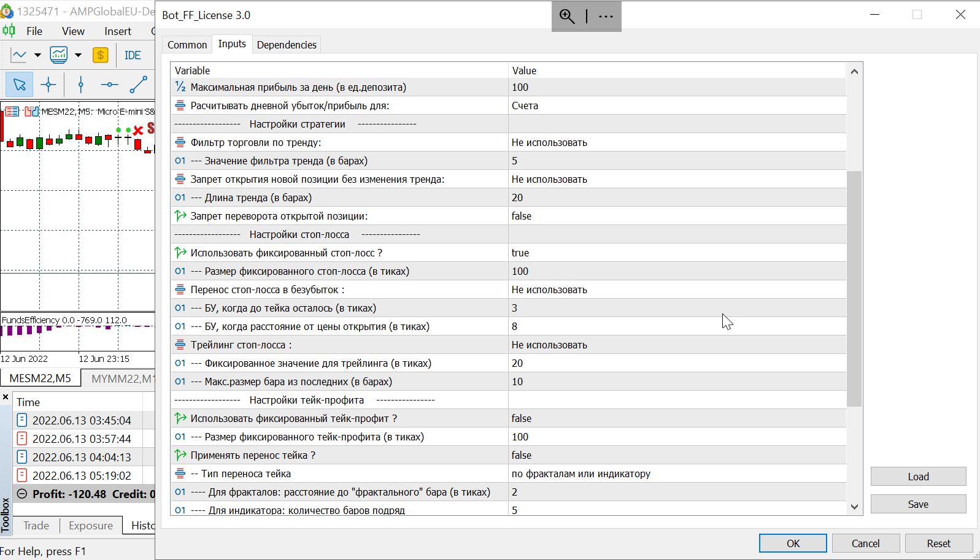Click the zoom-in magnifier icon
The image size is (980, 560).
[x=567, y=17]
